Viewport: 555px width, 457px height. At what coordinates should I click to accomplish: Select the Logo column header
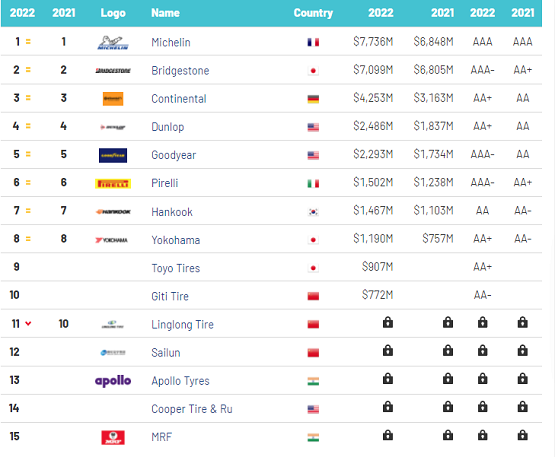pyautogui.click(x=113, y=13)
